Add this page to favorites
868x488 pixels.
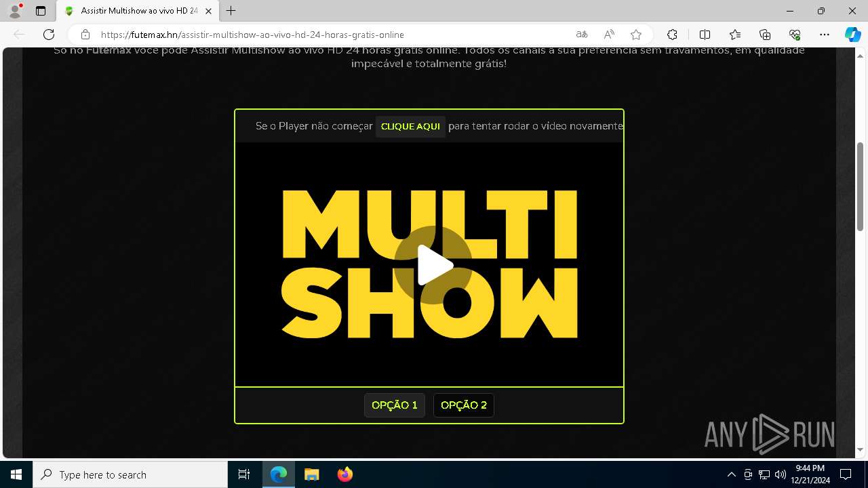point(636,35)
